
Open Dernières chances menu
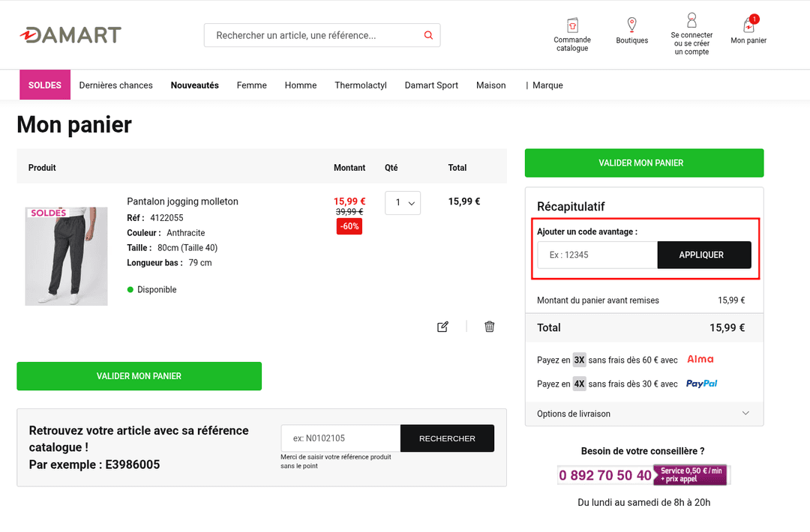(x=115, y=85)
